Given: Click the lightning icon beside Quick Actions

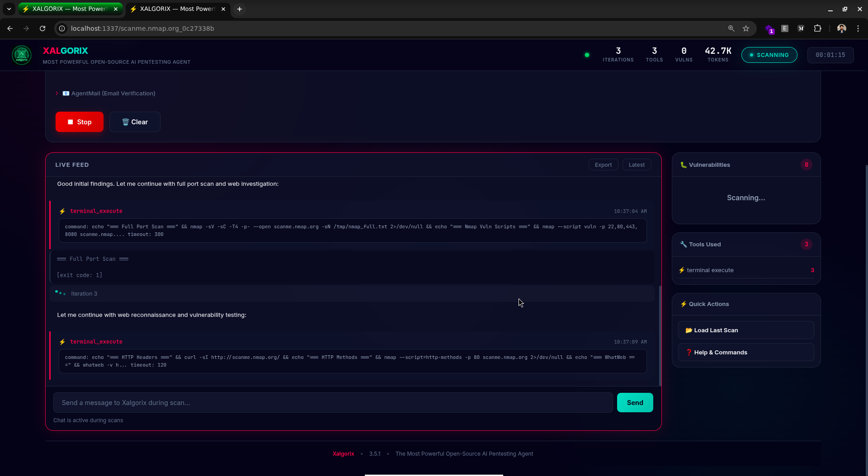Looking at the screenshot, I should coord(684,304).
